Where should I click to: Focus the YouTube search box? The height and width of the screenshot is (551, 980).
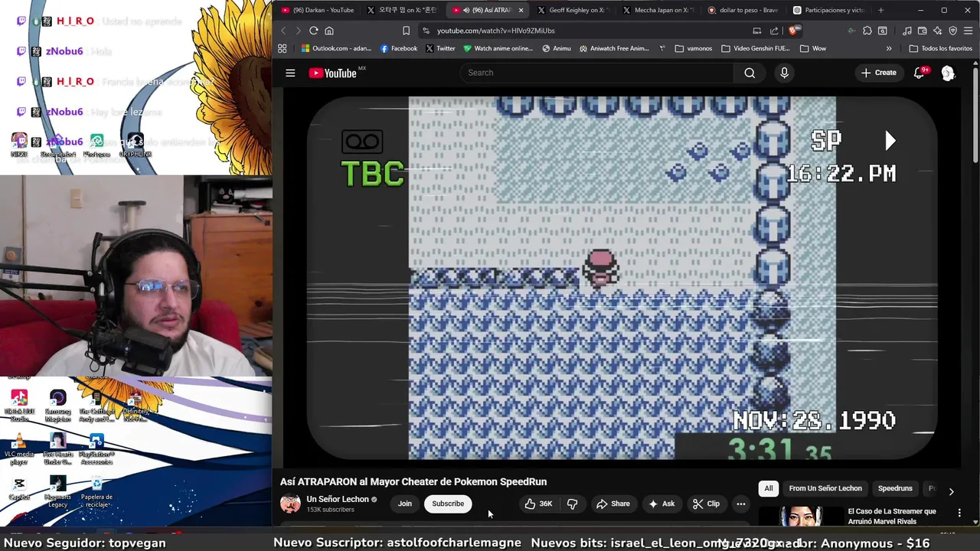click(597, 73)
